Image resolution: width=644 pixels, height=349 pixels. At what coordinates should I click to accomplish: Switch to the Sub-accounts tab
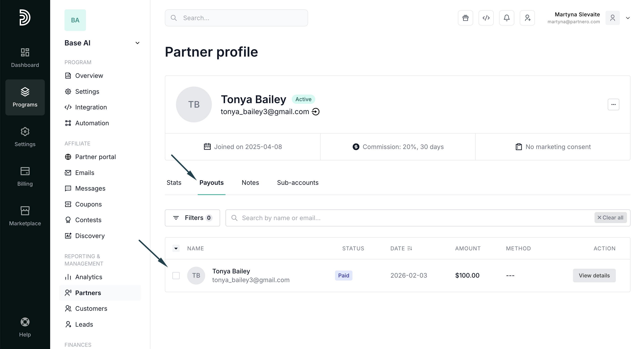point(298,183)
